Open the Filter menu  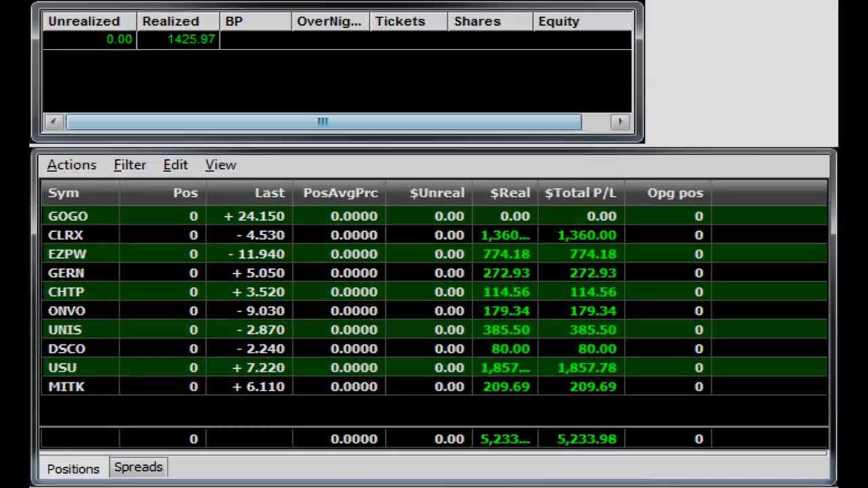[x=130, y=165]
